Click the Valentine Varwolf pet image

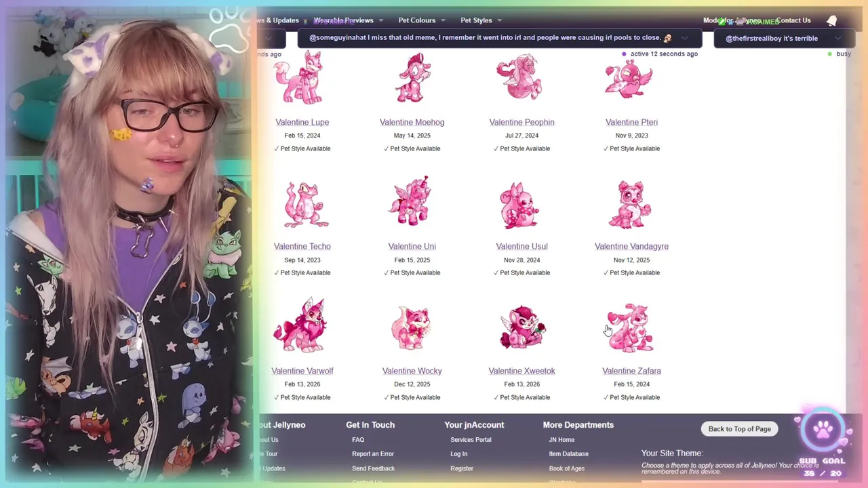(300, 325)
